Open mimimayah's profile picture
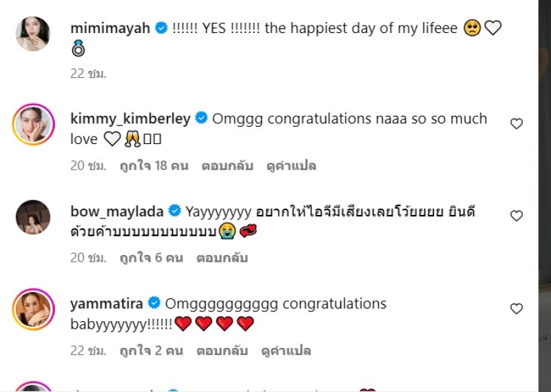This screenshot has width=551, height=392. click(x=33, y=34)
